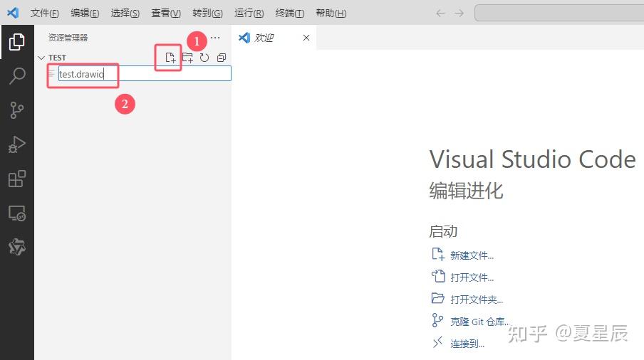The height and width of the screenshot is (360, 644).
Task: Click the test.drawio filename input field
Action: tap(145, 74)
